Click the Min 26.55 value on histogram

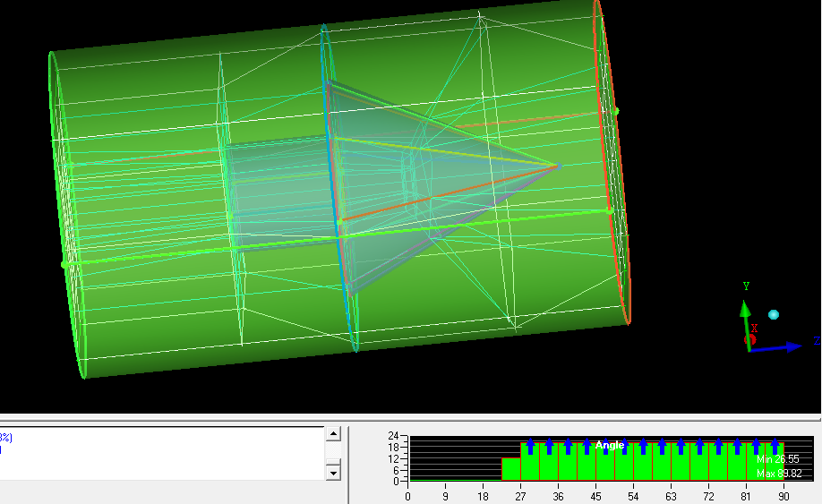[x=777, y=459]
